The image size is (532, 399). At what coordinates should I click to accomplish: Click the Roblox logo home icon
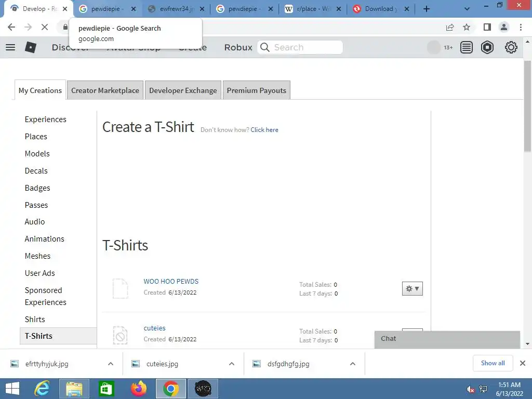click(31, 47)
